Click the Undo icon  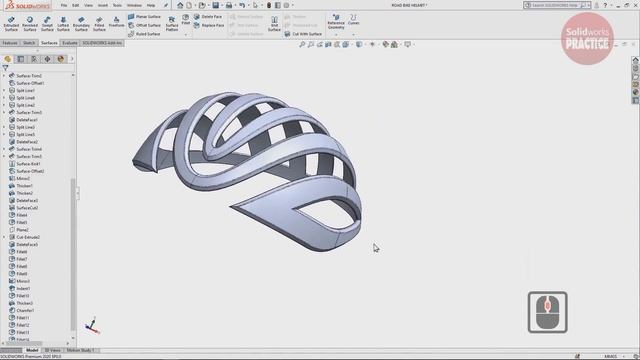242,5
